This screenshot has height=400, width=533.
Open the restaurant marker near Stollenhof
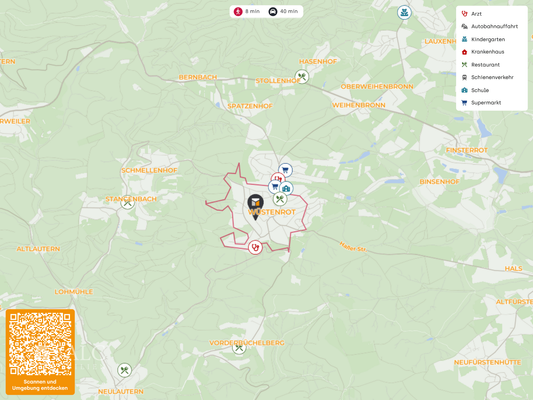coord(302,76)
